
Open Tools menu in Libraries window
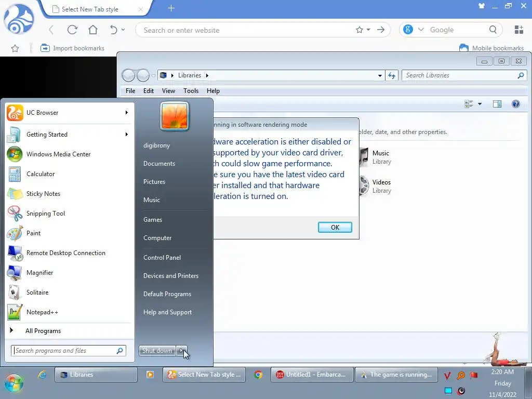tap(191, 90)
